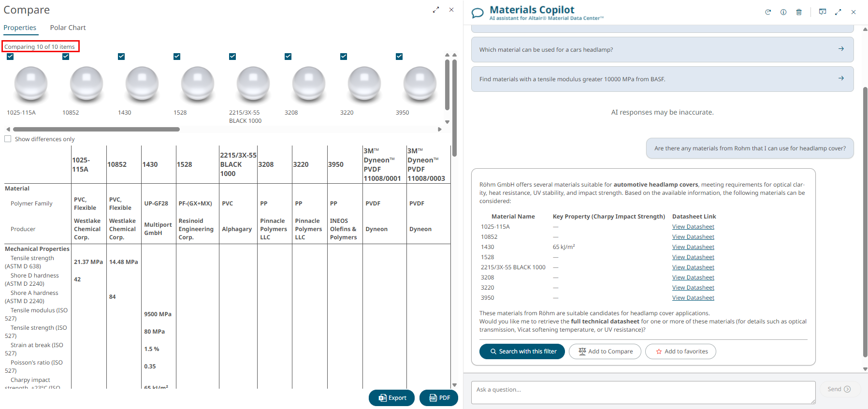This screenshot has height=409, width=868.
Task: Open the Copilot info icon
Action: click(x=783, y=12)
